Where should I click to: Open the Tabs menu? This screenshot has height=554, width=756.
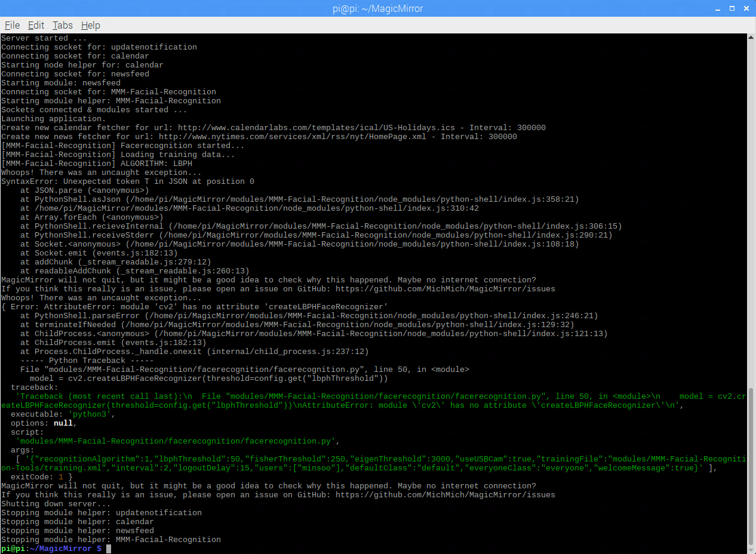(x=62, y=25)
